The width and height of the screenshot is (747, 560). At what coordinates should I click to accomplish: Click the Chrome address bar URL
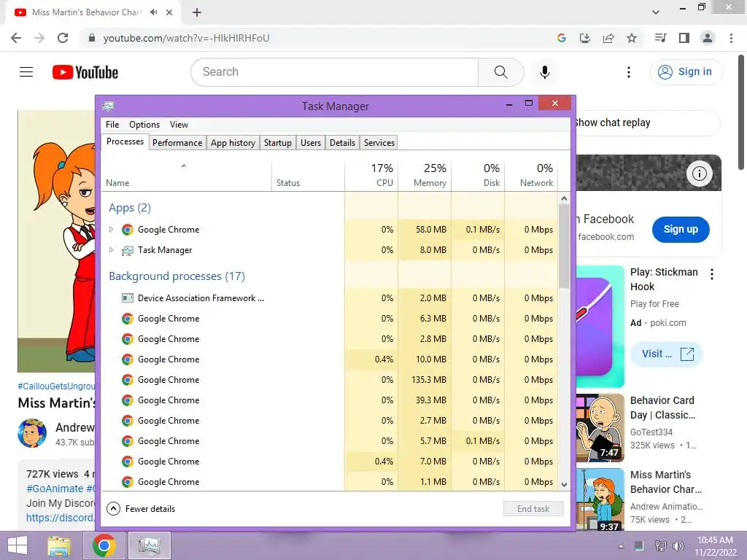(x=186, y=38)
